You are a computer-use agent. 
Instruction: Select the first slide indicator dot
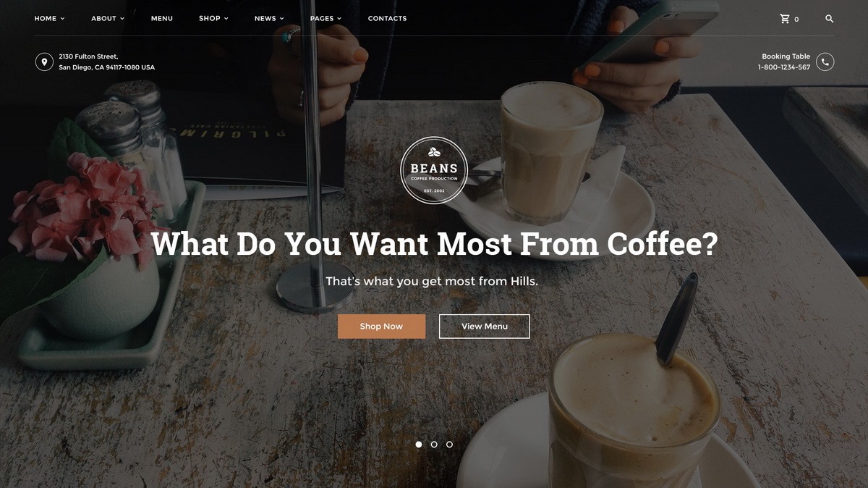coord(419,445)
